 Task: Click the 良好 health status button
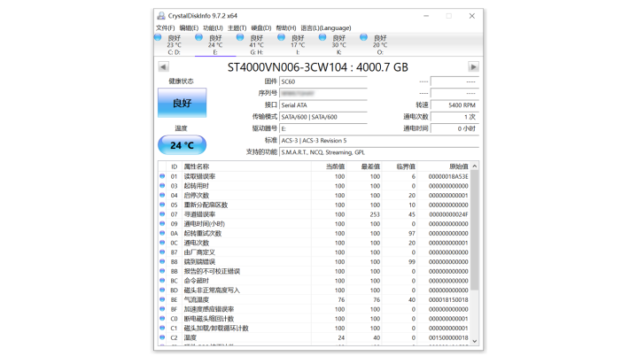[182, 103]
